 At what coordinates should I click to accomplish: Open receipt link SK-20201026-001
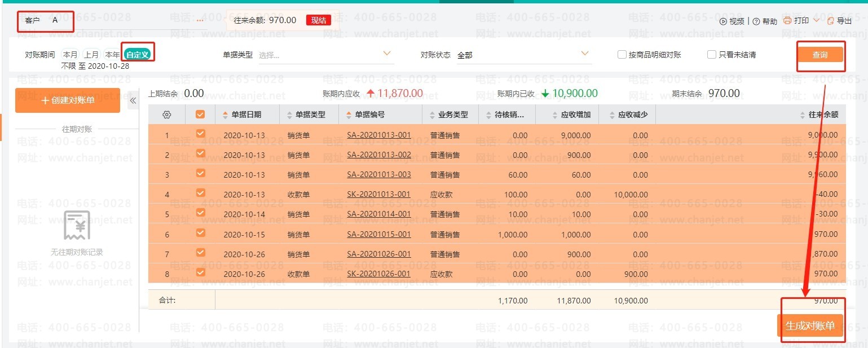tap(378, 274)
